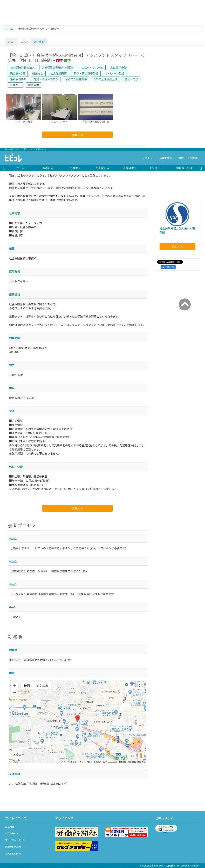
Task: Switch to the 求人2 tab
Action: tap(24, 42)
